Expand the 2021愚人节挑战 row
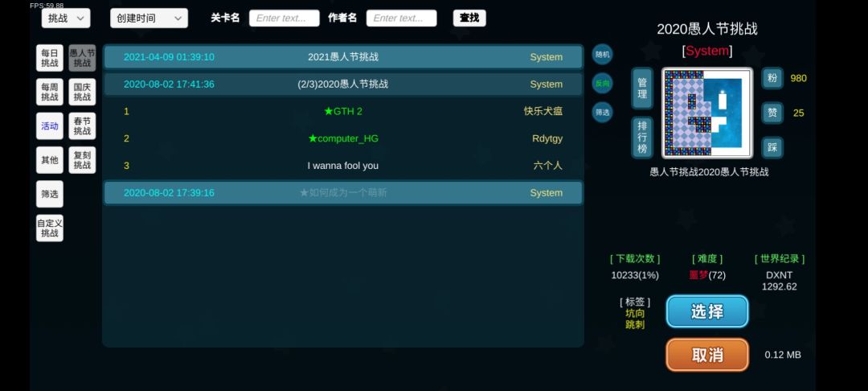Viewport: 868px width, 391px height. pos(343,57)
